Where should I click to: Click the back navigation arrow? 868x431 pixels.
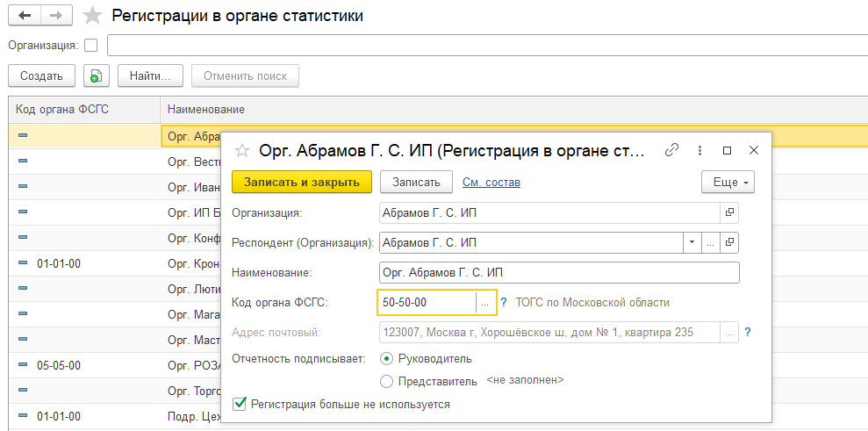[x=24, y=16]
